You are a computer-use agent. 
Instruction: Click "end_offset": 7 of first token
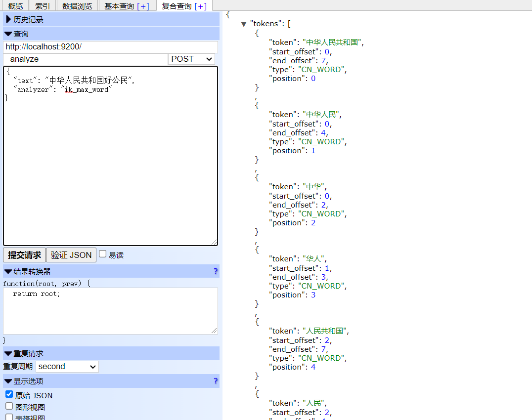[299, 61]
